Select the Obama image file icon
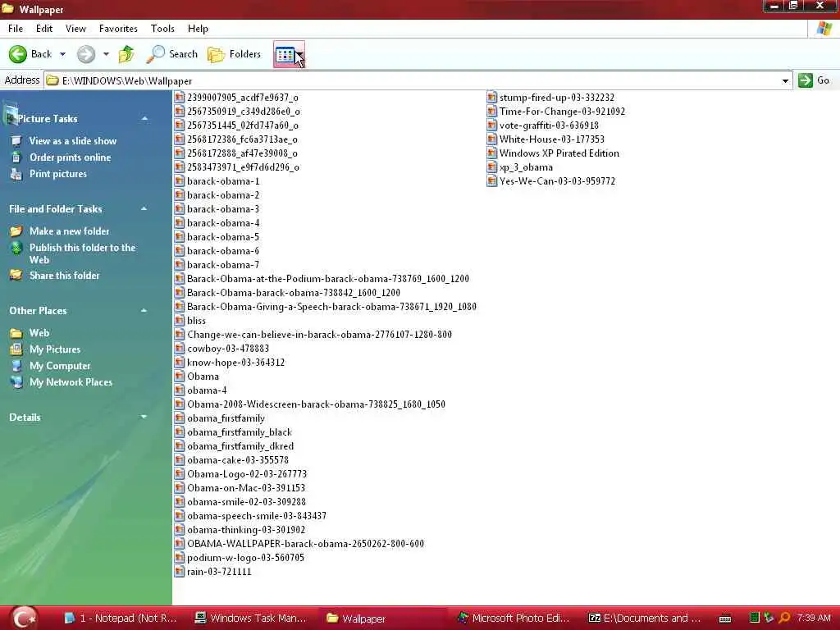 180,376
